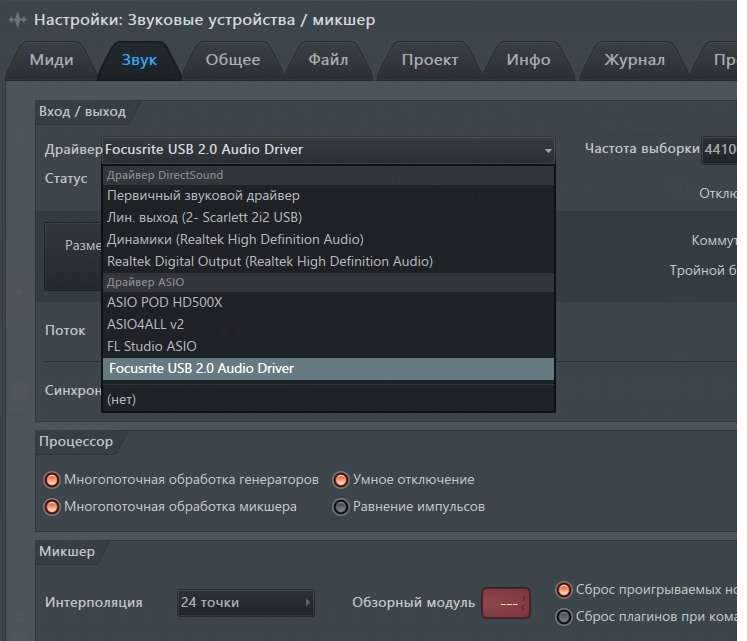
Task: Enable Равнение импульсов option
Action: point(341,507)
